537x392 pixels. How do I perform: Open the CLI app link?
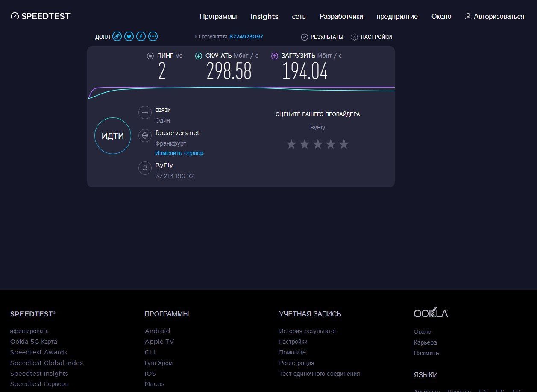(x=150, y=352)
